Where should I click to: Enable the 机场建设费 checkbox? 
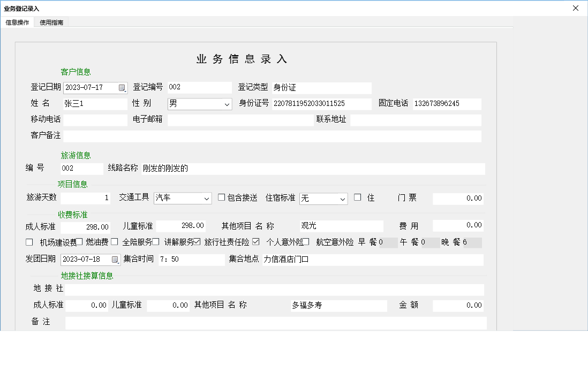(x=29, y=242)
